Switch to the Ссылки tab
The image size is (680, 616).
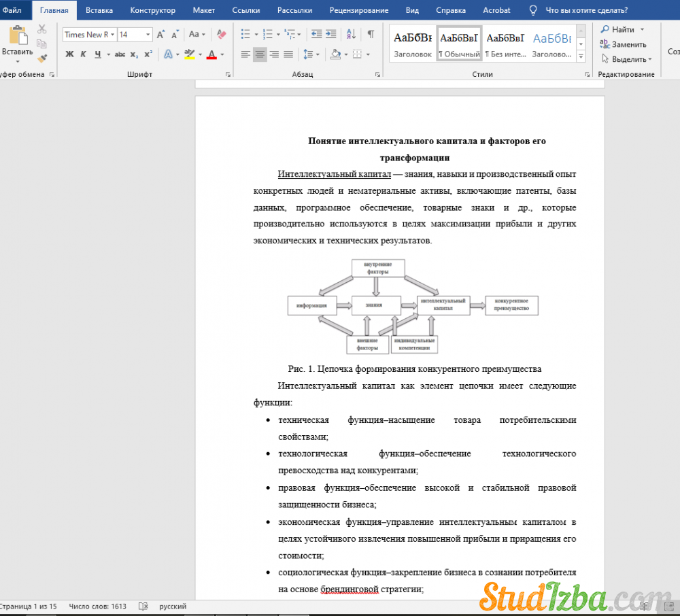(x=246, y=10)
